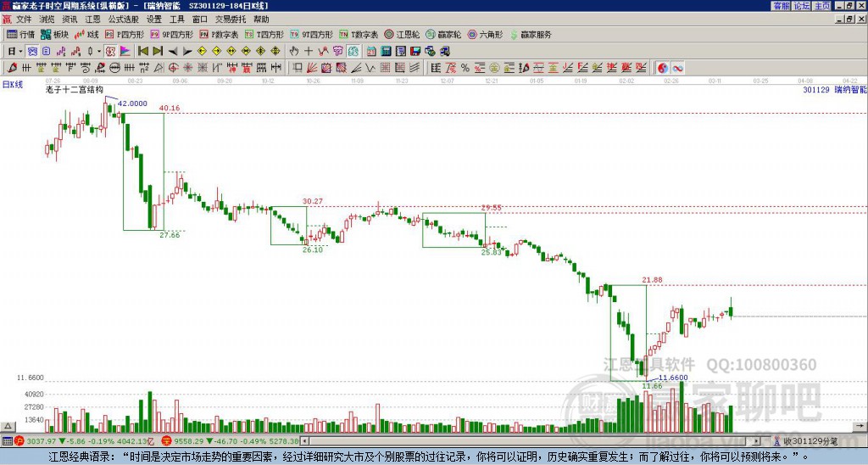Select the Gann fan lines tool

tap(312, 68)
